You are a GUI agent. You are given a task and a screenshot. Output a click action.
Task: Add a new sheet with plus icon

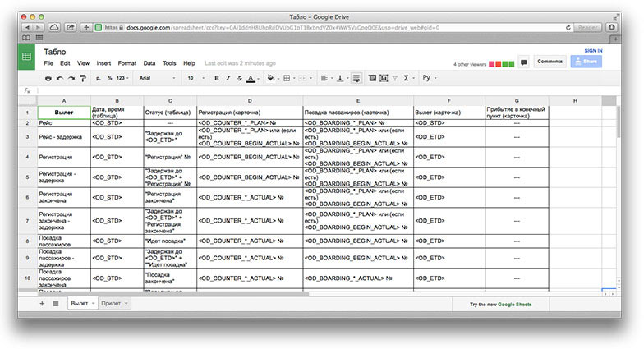pos(43,303)
